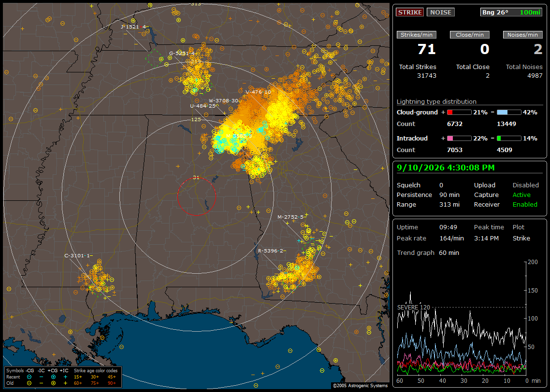
Task: Click the date and time display
Action: pos(446,168)
